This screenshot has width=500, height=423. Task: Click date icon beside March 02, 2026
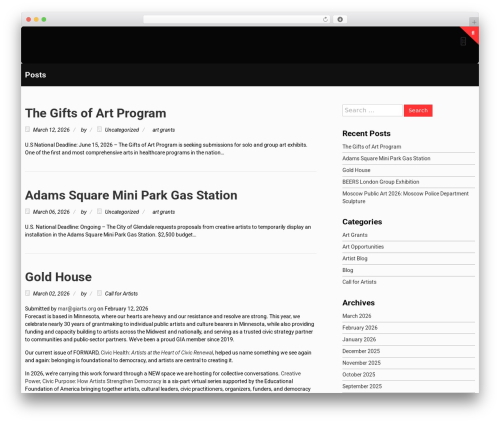[x=27, y=293]
